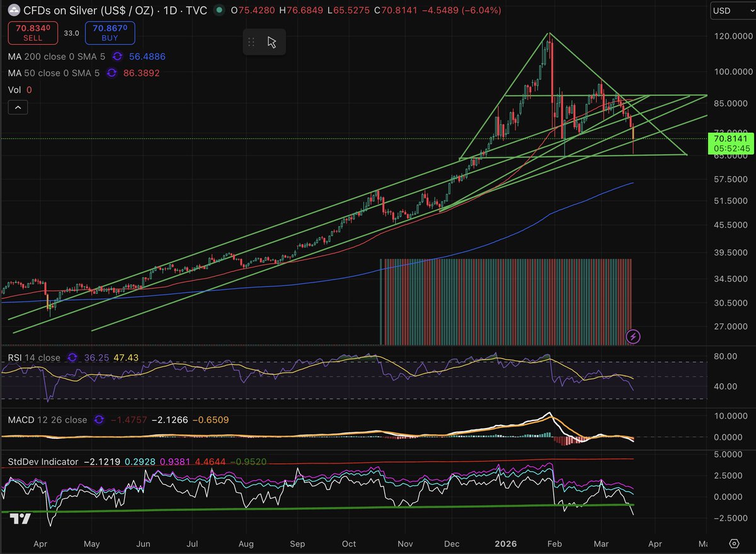The height and width of the screenshot is (554, 756).
Task: Select the MA 50 close legend
Action: 54,73
